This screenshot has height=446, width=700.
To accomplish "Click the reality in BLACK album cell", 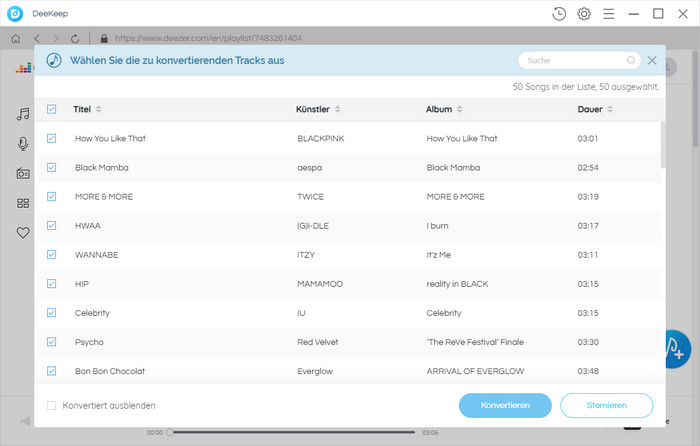I will [457, 283].
